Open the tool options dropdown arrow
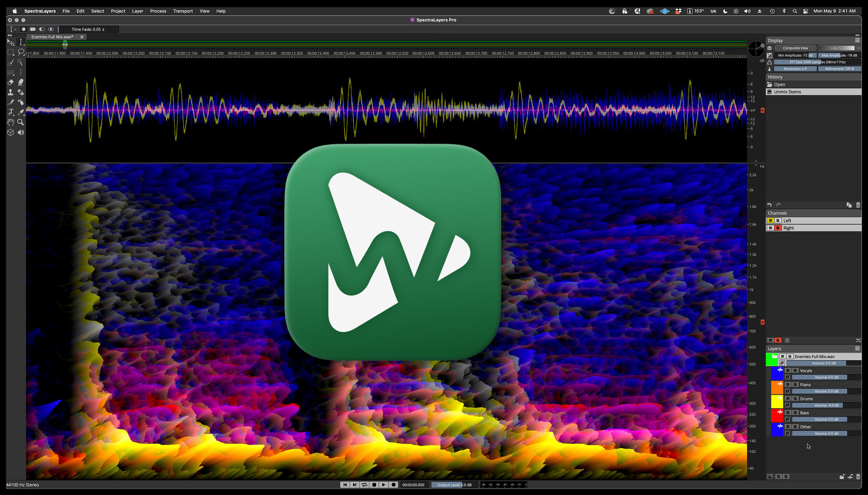Screen dimensions: 868x495 [x=15, y=30]
